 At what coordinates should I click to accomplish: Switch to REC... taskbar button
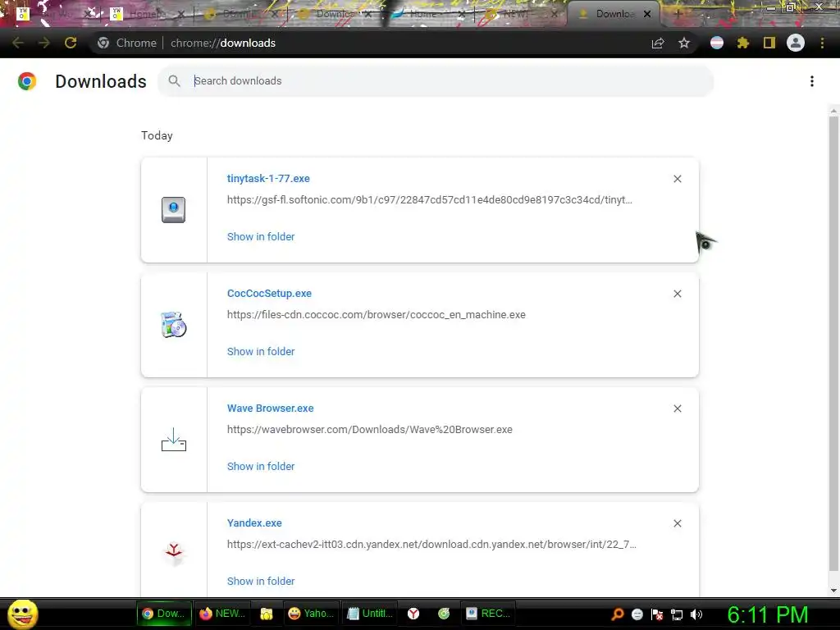(488, 614)
